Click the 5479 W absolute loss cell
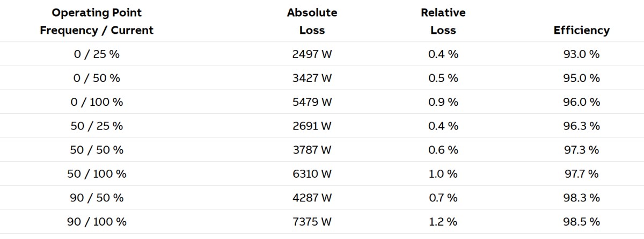Image resolution: width=644 pixels, height=239 pixels. point(312,102)
